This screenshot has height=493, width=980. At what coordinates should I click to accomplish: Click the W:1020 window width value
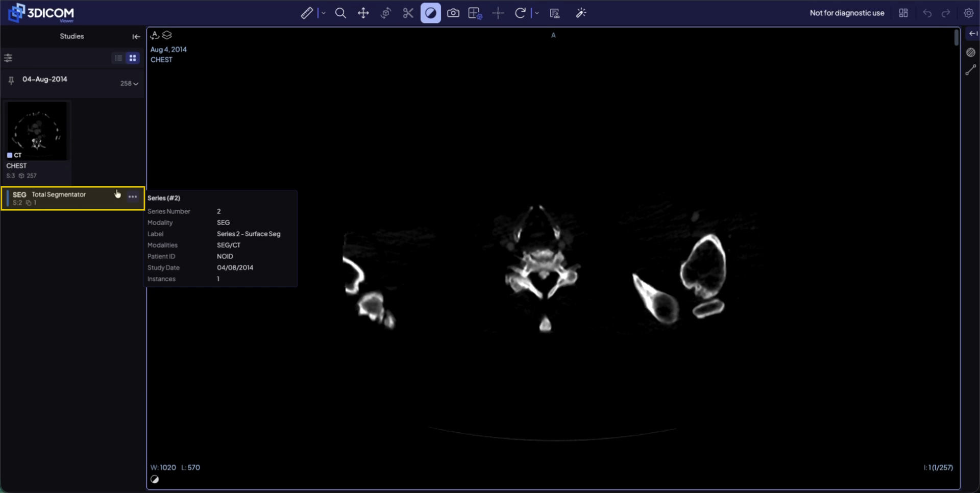[x=163, y=467]
